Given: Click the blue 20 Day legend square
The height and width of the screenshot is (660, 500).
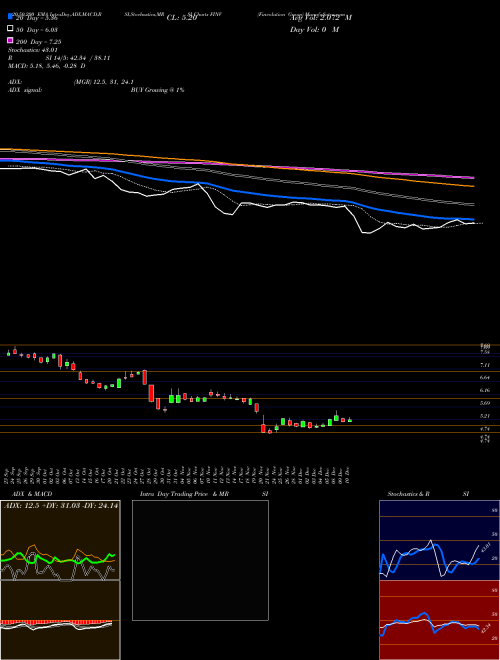Looking at the screenshot, I should coord(10,16).
